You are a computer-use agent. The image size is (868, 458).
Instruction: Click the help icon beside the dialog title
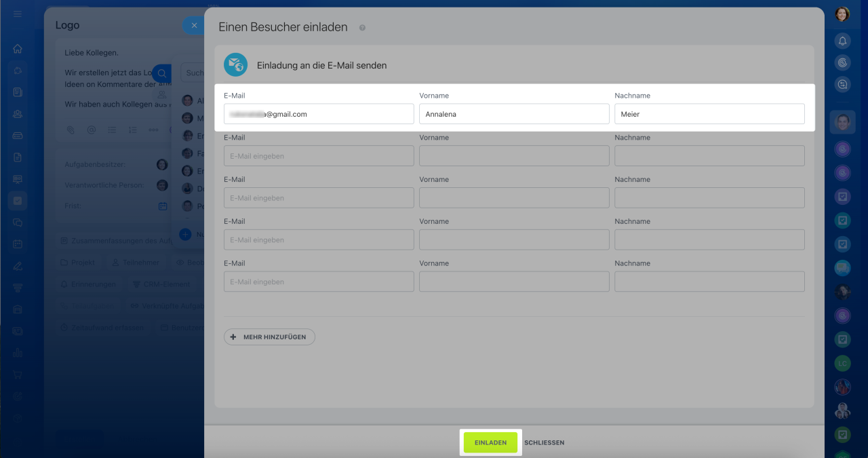coord(362,28)
